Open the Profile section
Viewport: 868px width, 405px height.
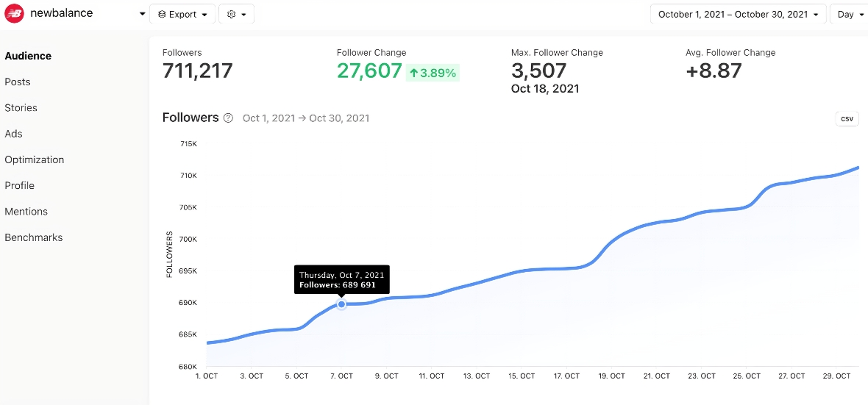coord(19,185)
